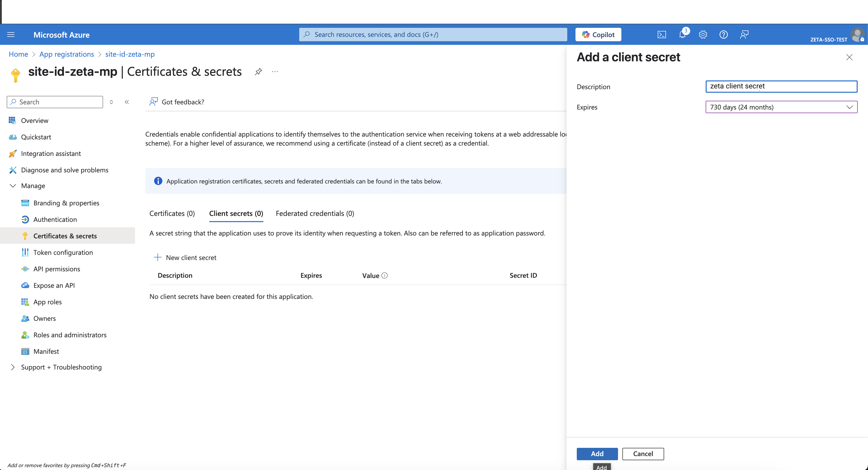Click the Add button
Screen dimensions: 868x470
pos(597,454)
